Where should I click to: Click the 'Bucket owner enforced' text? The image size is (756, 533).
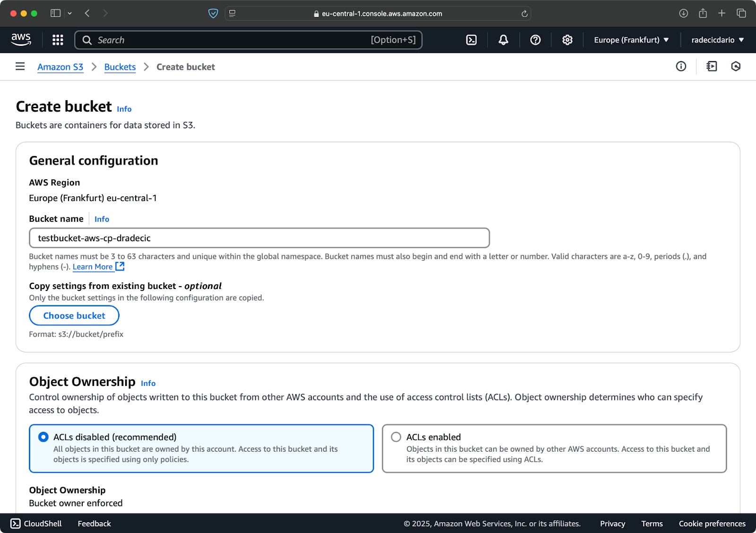click(x=76, y=503)
